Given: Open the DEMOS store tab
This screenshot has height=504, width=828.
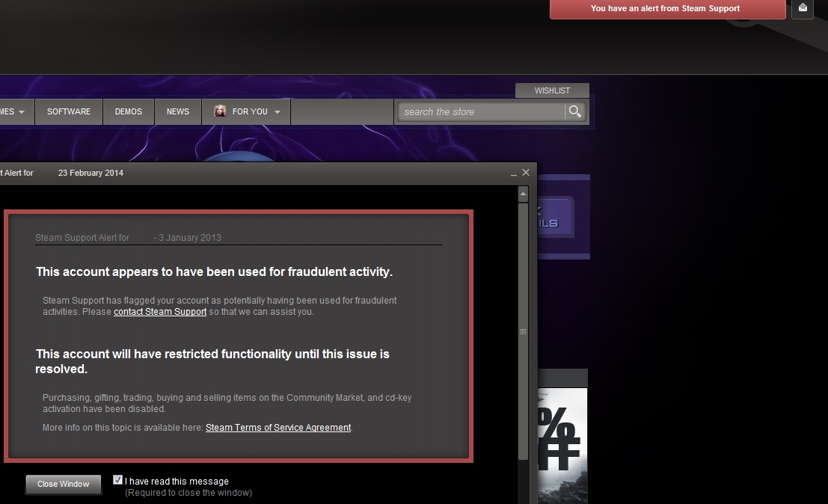Looking at the screenshot, I should (129, 111).
